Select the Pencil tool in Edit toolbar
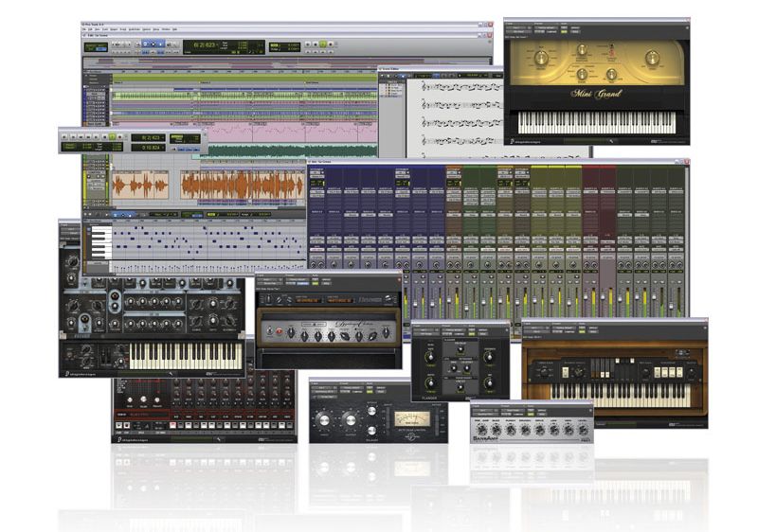 point(175,44)
